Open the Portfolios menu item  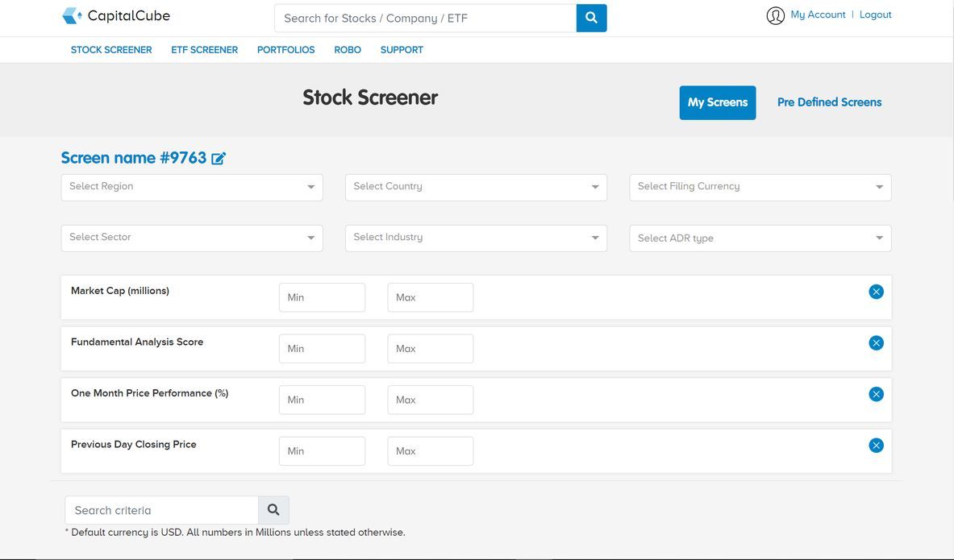pyautogui.click(x=285, y=50)
